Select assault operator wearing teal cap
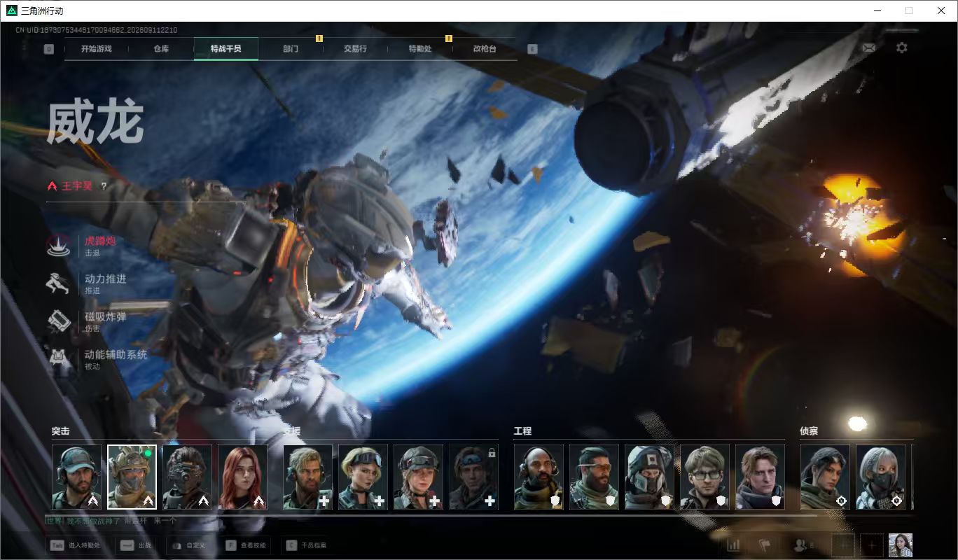 pos(77,477)
